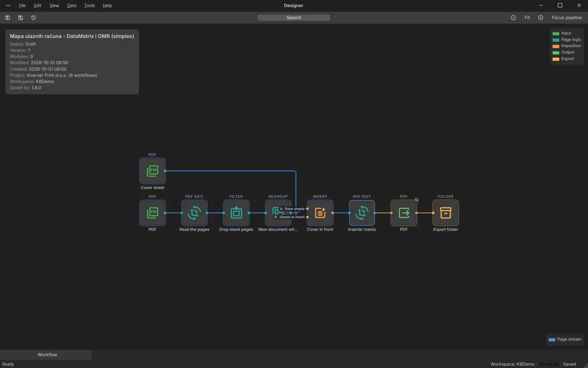Select the PDF output node before Export folder
588x368 pixels.
click(x=404, y=213)
